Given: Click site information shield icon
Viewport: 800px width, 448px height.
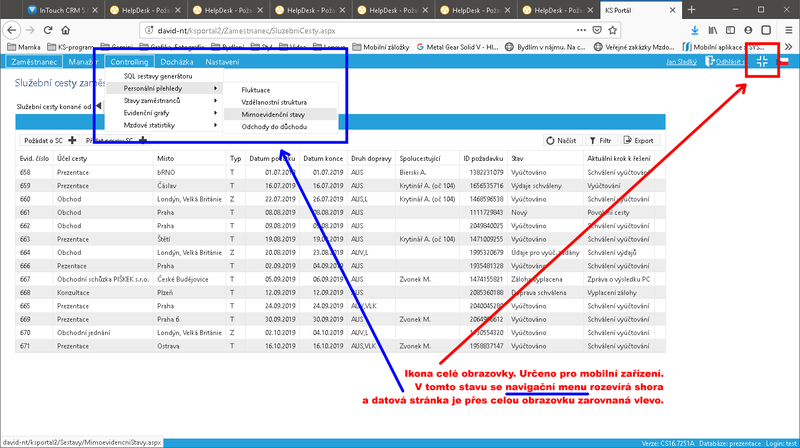Looking at the screenshot, I should coord(148,31).
